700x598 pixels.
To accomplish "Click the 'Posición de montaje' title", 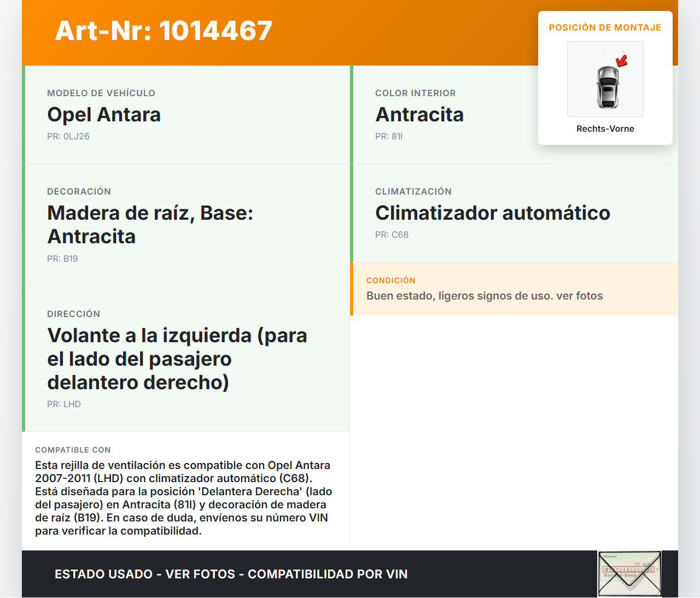I will click(x=605, y=27).
